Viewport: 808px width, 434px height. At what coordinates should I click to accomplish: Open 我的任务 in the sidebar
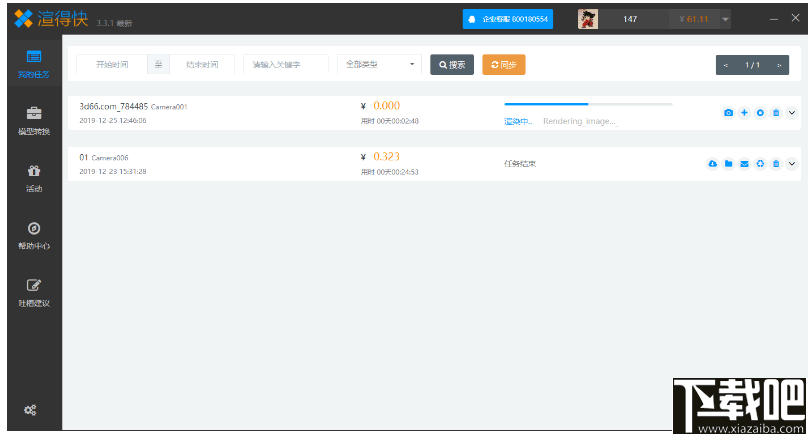[x=34, y=64]
